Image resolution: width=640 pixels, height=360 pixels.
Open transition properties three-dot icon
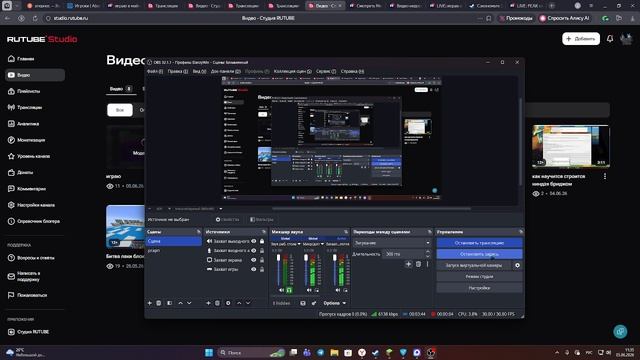click(427, 264)
